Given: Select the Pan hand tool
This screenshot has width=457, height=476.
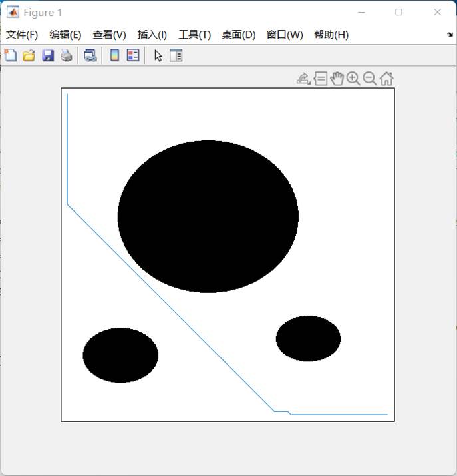Looking at the screenshot, I should click(x=337, y=79).
